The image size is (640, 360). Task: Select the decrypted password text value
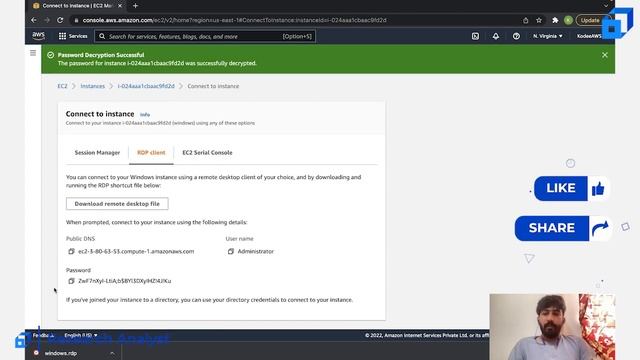click(x=124, y=281)
